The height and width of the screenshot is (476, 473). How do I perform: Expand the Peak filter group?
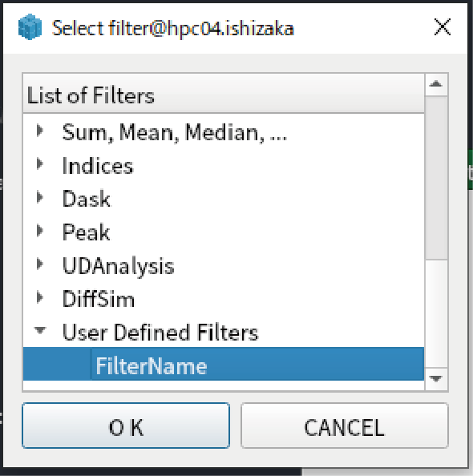point(40,231)
